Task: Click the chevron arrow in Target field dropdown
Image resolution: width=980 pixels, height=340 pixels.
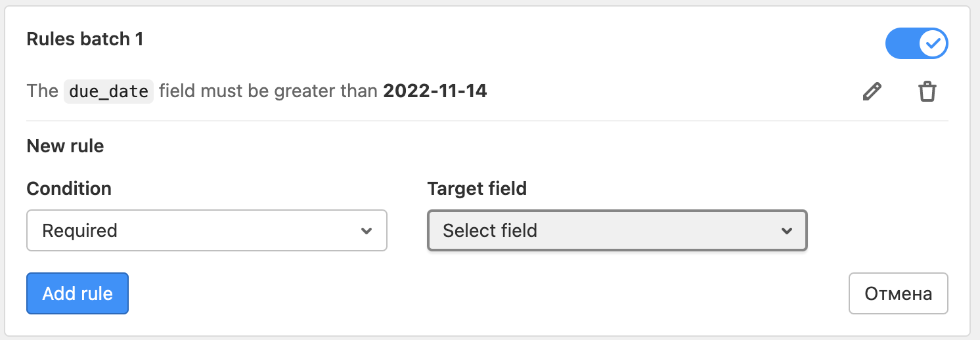Action: [x=786, y=231]
